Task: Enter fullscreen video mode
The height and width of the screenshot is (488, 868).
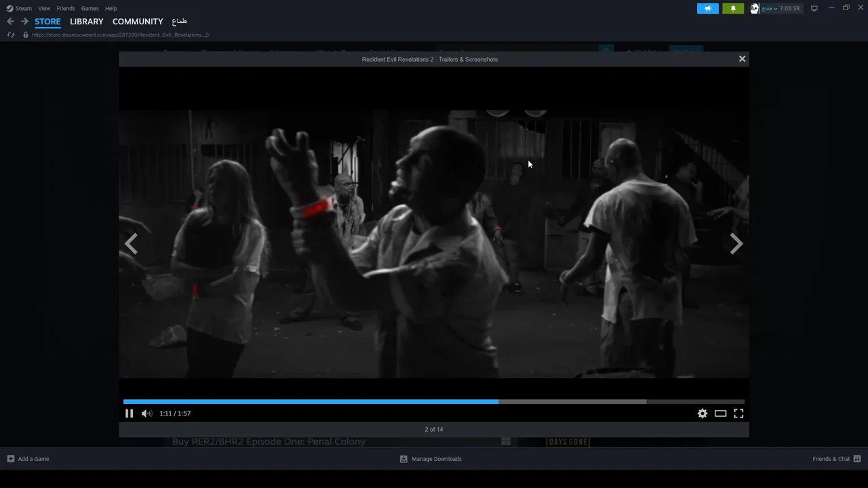Action: [x=738, y=413]
